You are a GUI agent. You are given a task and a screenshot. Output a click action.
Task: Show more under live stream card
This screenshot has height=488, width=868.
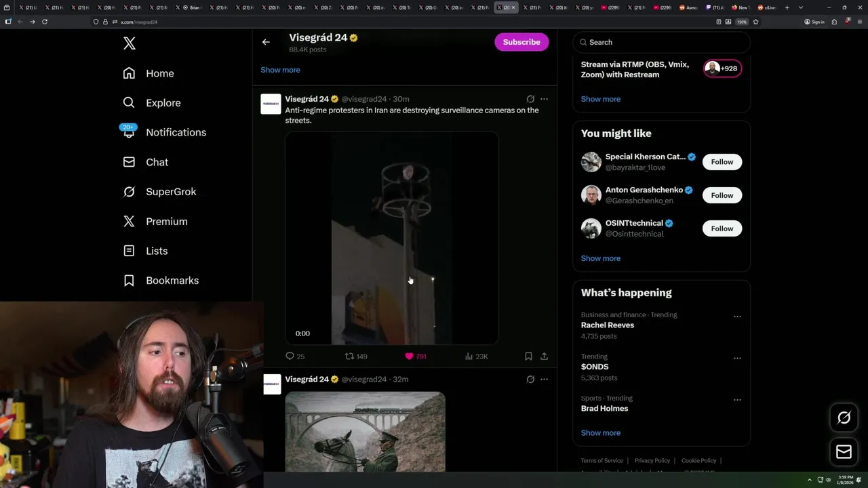pos(601,99)
